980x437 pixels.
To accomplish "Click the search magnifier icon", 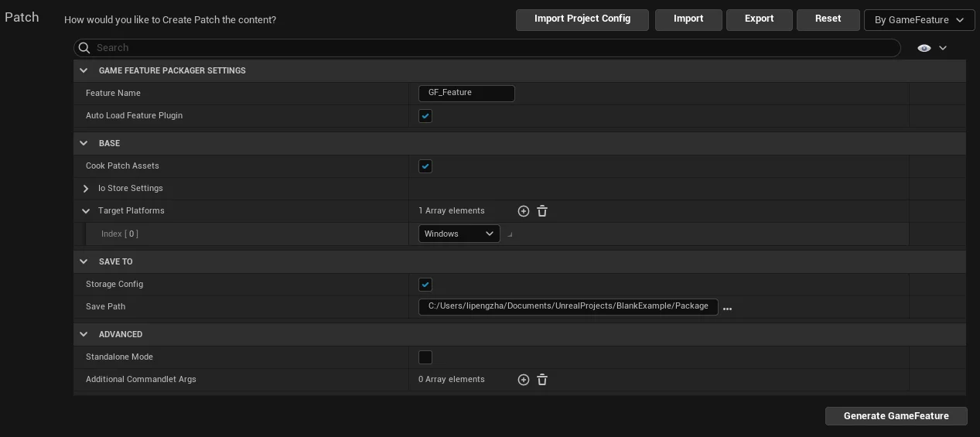I will pyautogui.click(x=85, y=48).
